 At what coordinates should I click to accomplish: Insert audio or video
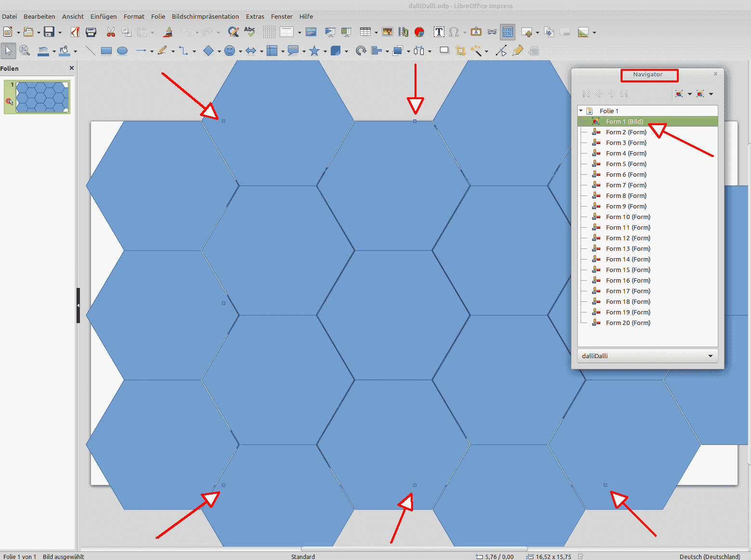pos(403,32)
